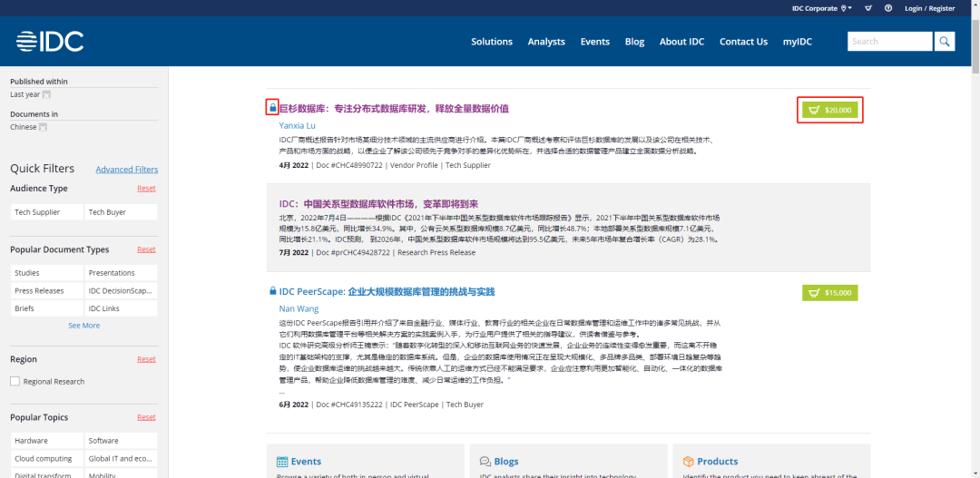Toggle IDC DecisionScape filter

click(x=121, y=290)
